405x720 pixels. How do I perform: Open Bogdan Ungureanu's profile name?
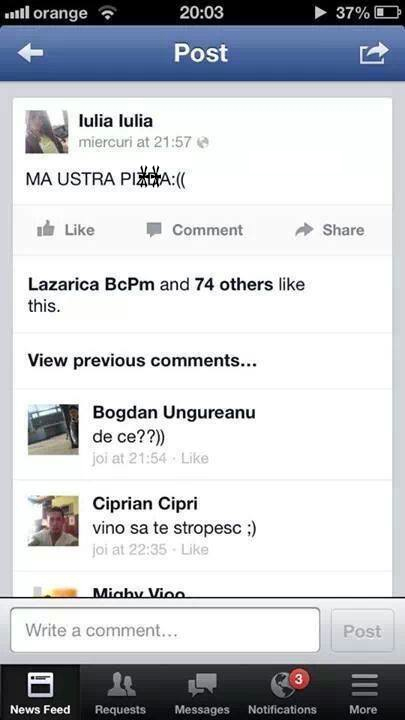coord(174,412)
